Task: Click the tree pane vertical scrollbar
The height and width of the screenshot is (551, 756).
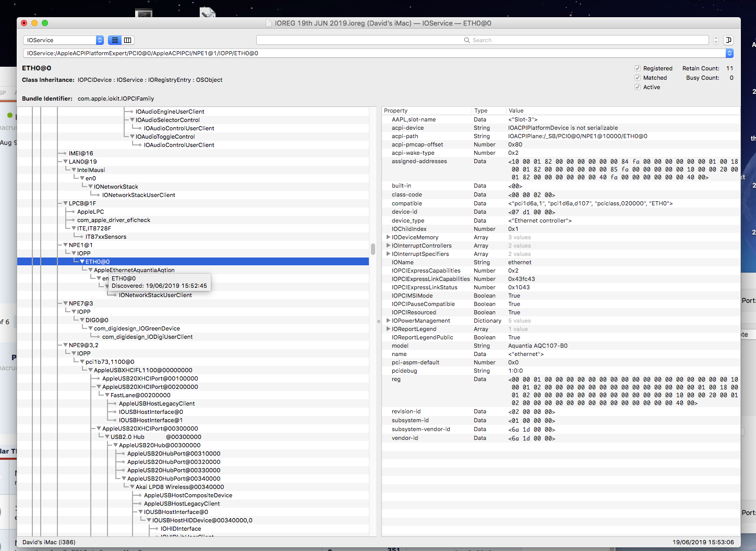Action: 373,249
